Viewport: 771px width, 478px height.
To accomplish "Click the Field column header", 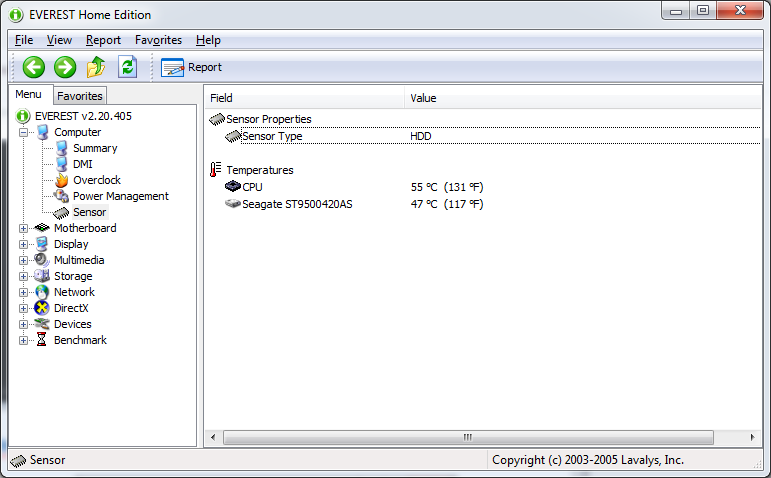I will 304,98.
